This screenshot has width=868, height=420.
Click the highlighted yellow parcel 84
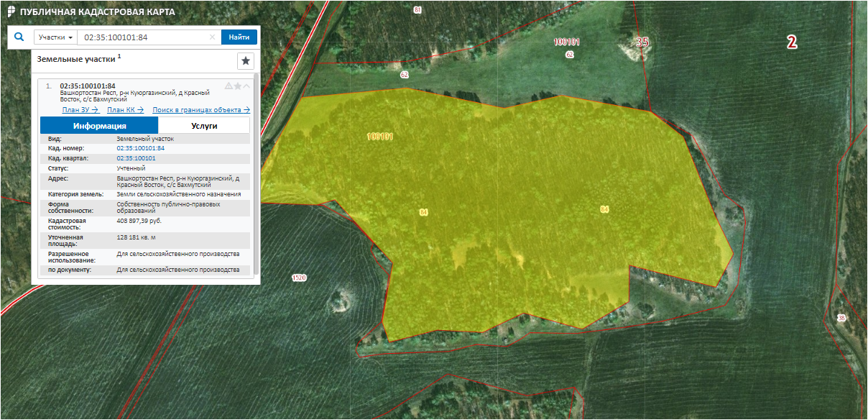pyautogui.click(x=503, y=216)
